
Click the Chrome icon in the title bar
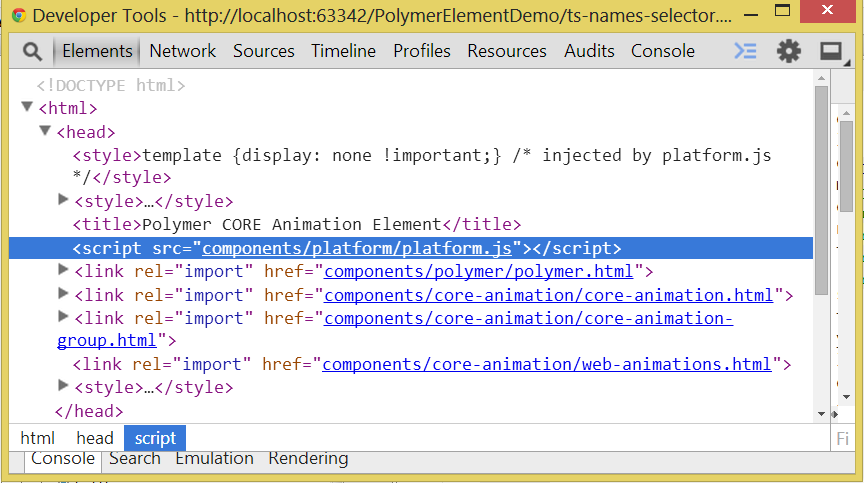click(19, 15)
